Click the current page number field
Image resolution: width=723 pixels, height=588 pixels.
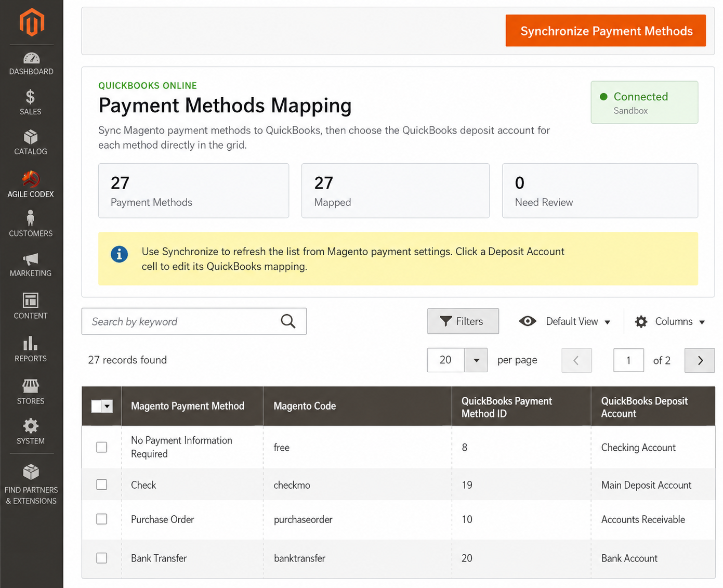coord(628,360)
